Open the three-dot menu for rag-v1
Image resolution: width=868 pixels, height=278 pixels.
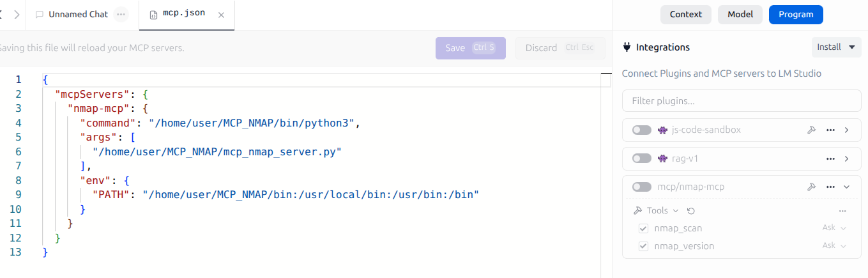pyautogui.click(x=830, y=158)
